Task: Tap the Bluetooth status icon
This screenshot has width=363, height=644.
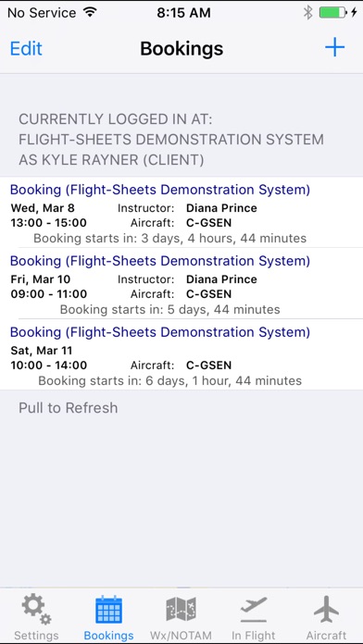Action: (x=308, y=13)
